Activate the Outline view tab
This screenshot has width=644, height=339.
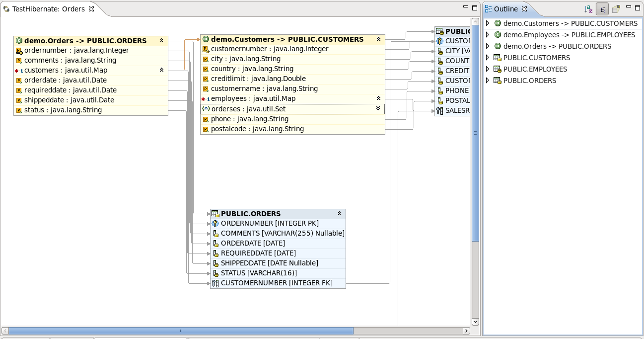tap(505, 9)
